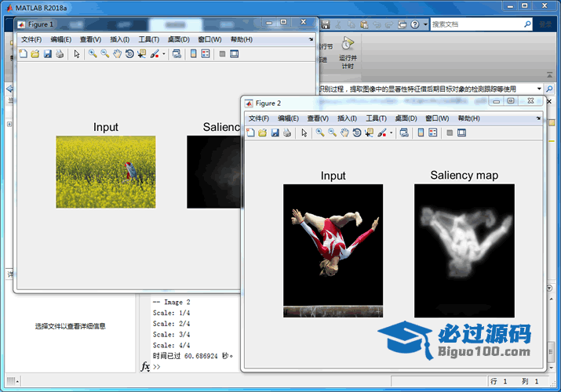Click the Print Figure icon in Figure 2
Image resolution: width=561 pixels, height=392 pixels.
click(286, 133)
